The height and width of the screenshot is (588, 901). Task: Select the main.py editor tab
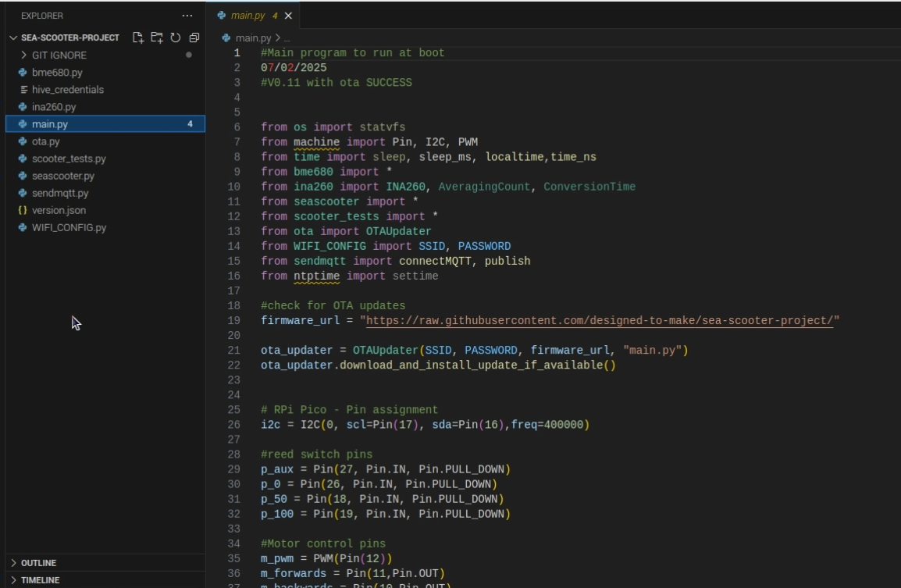click(248, 16)
